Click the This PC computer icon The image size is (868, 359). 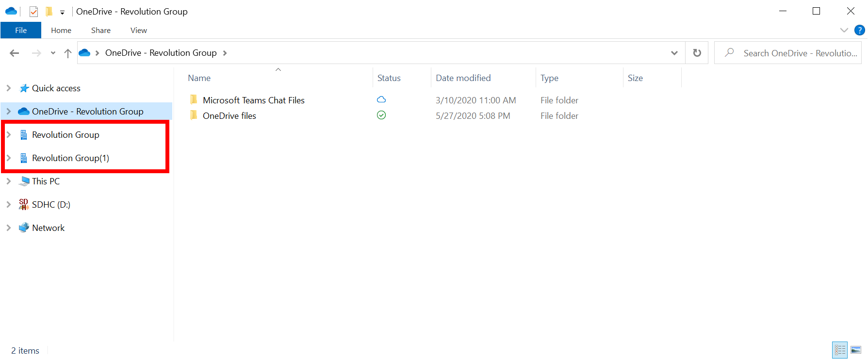[x=24, y=181]
